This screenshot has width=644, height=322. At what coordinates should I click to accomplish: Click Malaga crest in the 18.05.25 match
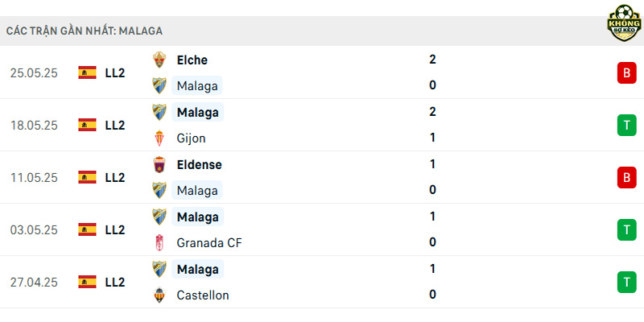click(x=159, y=112)
